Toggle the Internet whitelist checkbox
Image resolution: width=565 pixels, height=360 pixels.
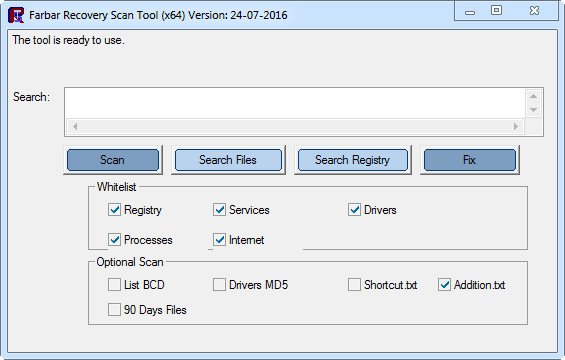(x=219, y=240)
